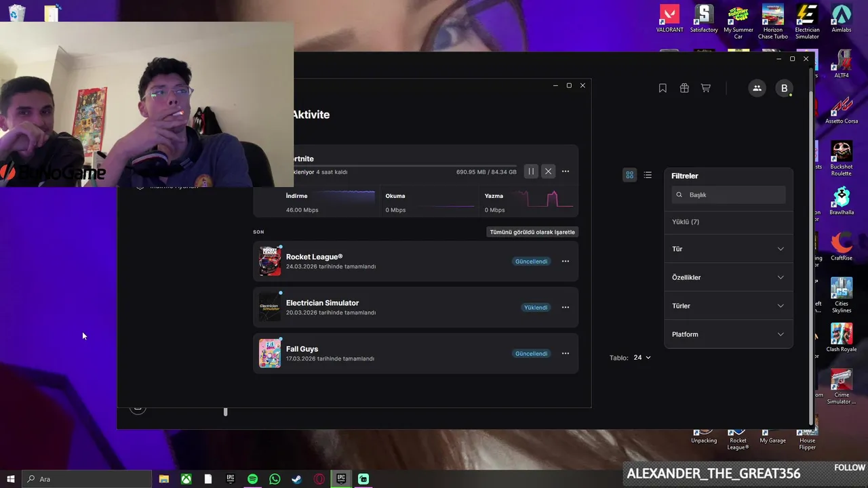Viewport: 868px width, 488px height.
Task: Open Rocket League options menu
Action: [x=566, y=262]
